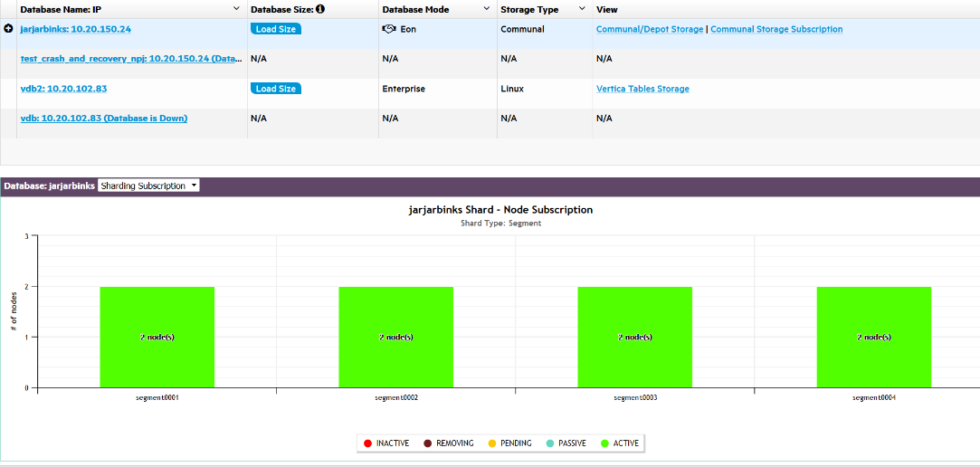This screenshot has width=980, height=467.
Task: Open the Communal/Depot Storage link
Action: click(x=649, y=29)
